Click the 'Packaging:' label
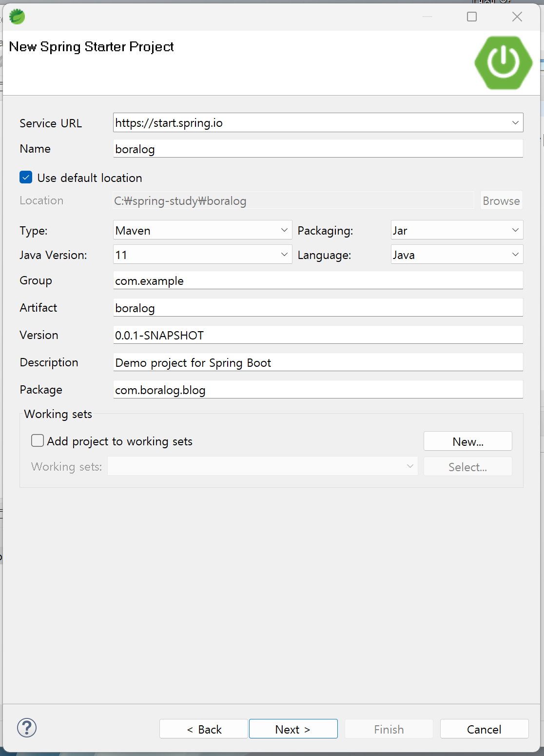 325,230
